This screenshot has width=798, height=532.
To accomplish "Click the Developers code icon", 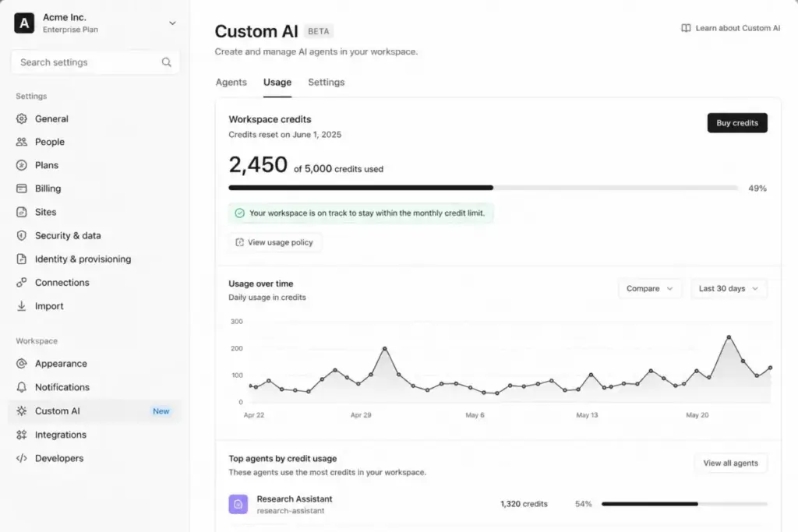I will pyautogui.click(x=21, y=458).
